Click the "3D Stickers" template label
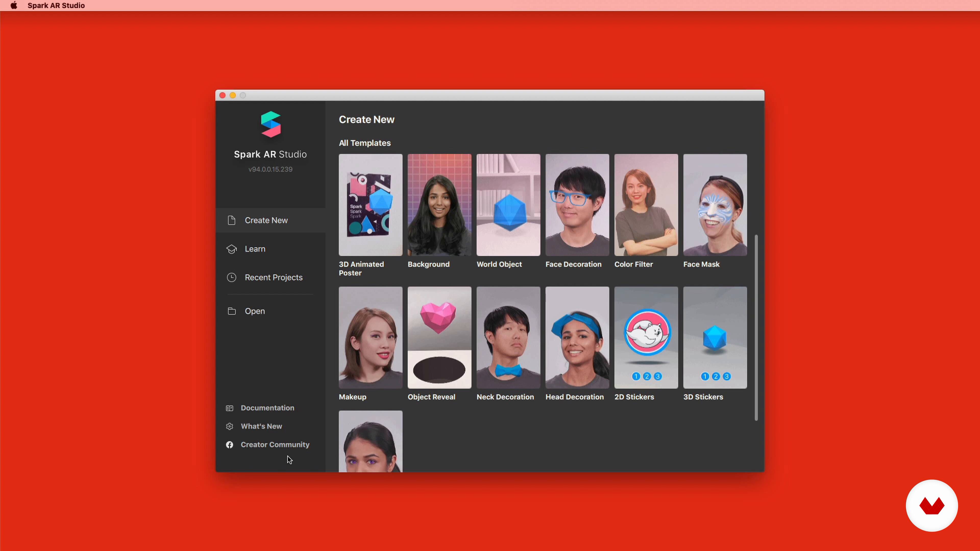Screen dimensions: 980x551 click(x=703, y=397)
